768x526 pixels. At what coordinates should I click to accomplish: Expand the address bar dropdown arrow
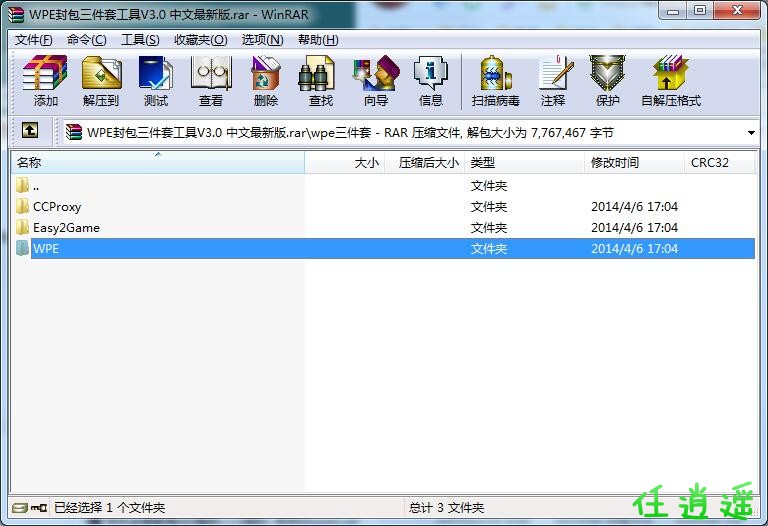(751, 133)
